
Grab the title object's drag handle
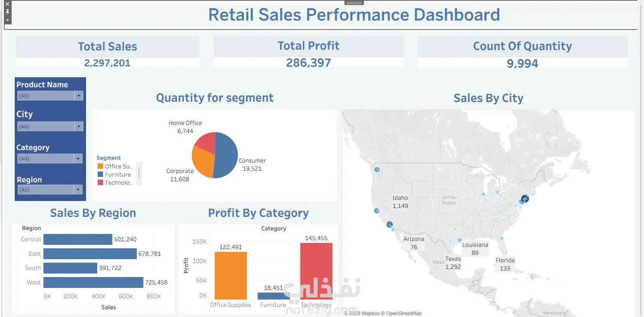[x=354, y=3]
